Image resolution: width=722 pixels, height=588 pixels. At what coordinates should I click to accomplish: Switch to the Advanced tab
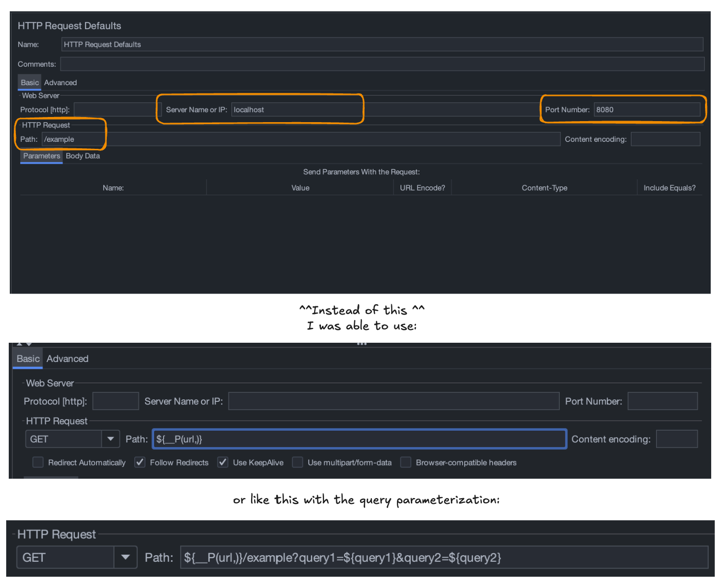pos(60,82)
